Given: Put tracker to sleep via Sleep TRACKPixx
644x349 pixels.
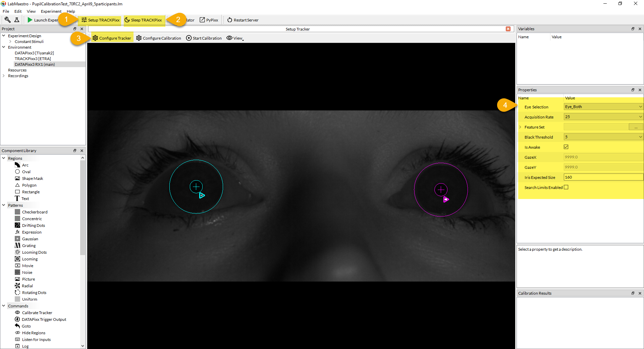Looking at the screenshot, I should click(x=143, y=20).
